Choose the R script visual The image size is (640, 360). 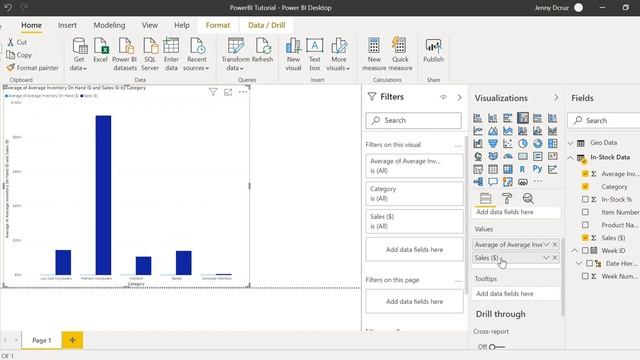point(522,169)
